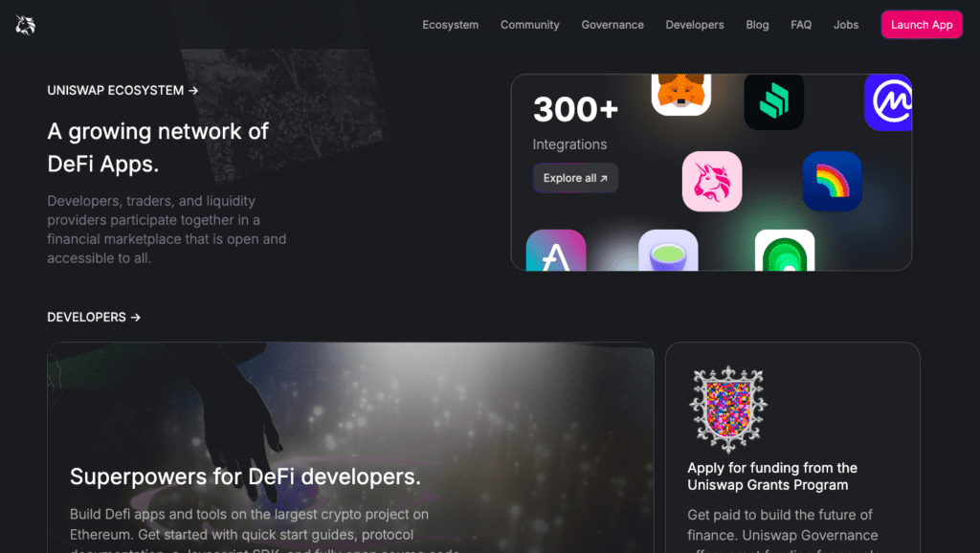Click the green arch integration icon

(785, 251)
